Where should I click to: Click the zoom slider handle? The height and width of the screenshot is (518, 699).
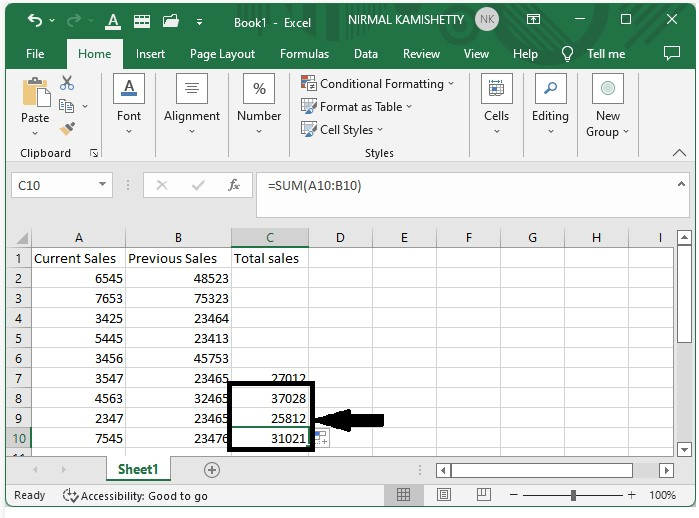coord(573,495)
